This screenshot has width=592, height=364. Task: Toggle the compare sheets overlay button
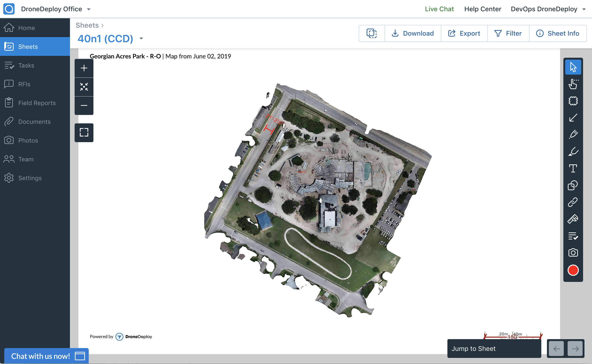coord(372,33)
